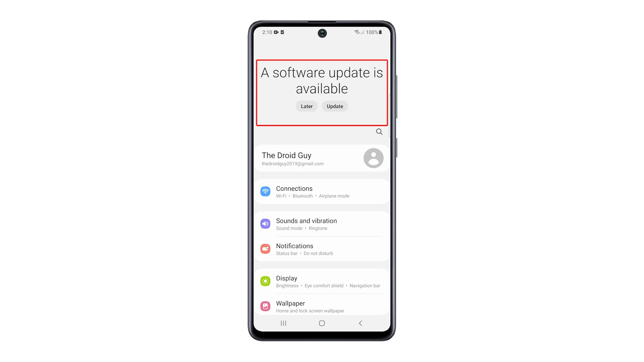Expand the Connections settings menu

322,191
